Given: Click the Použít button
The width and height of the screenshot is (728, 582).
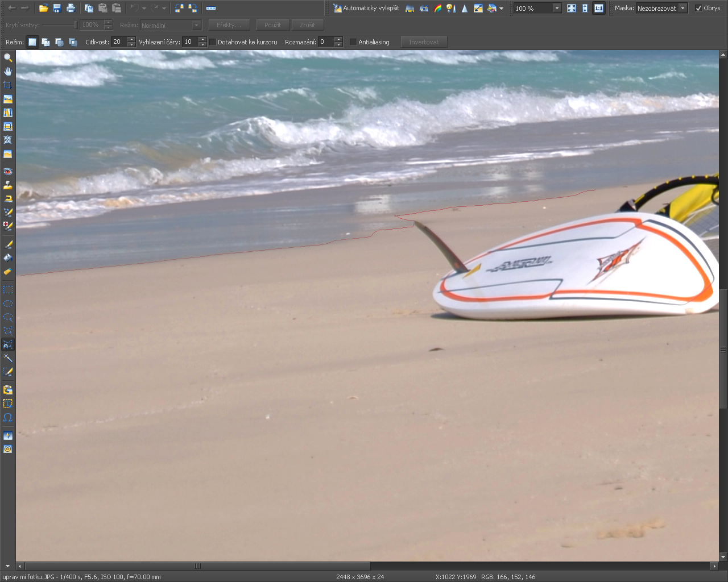Looking at the screenshot, I should [273, 25].
